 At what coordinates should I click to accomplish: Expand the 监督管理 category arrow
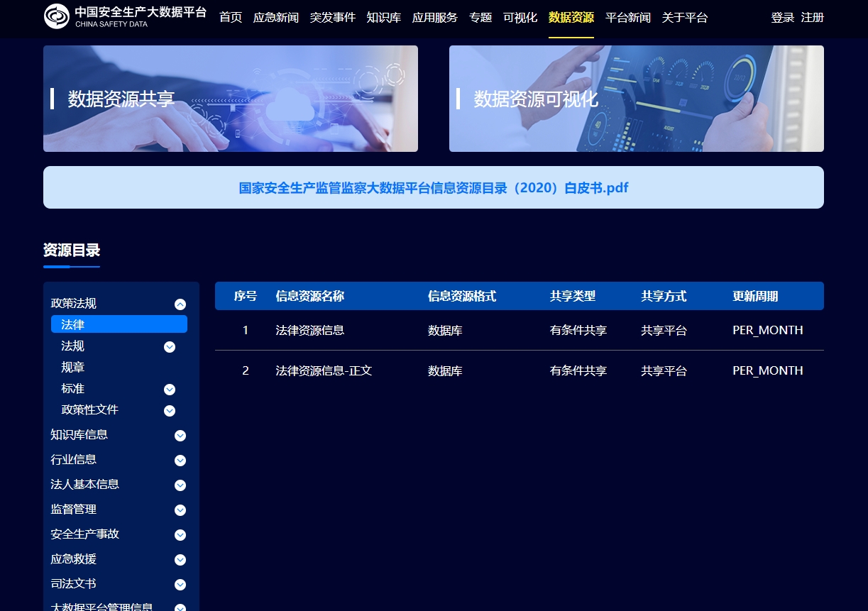click(x=180, y=510)
